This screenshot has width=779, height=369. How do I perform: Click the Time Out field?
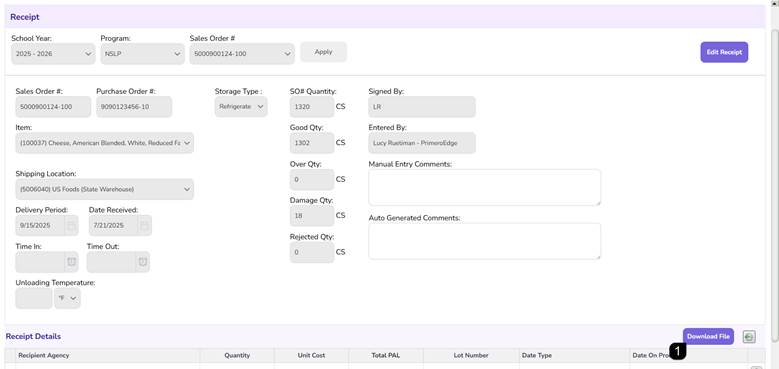point(111,262)
